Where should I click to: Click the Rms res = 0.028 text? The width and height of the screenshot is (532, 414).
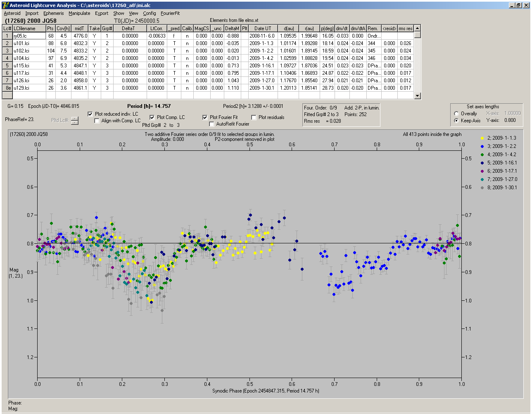(323, 121)
